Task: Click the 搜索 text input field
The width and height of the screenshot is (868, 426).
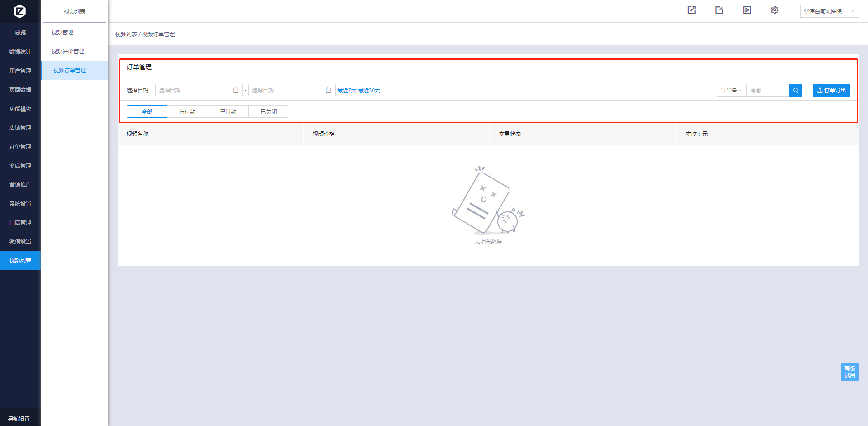Action: point(767,90)
